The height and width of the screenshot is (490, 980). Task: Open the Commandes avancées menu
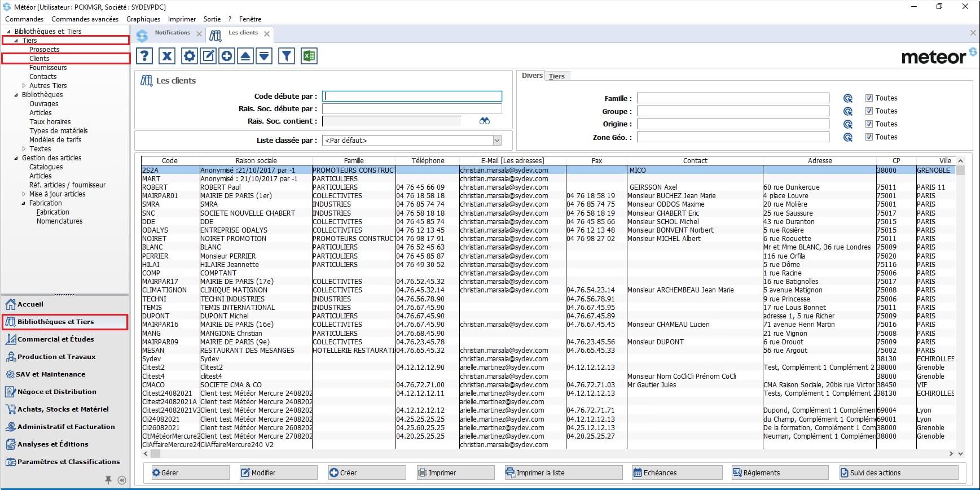(85, 19)
